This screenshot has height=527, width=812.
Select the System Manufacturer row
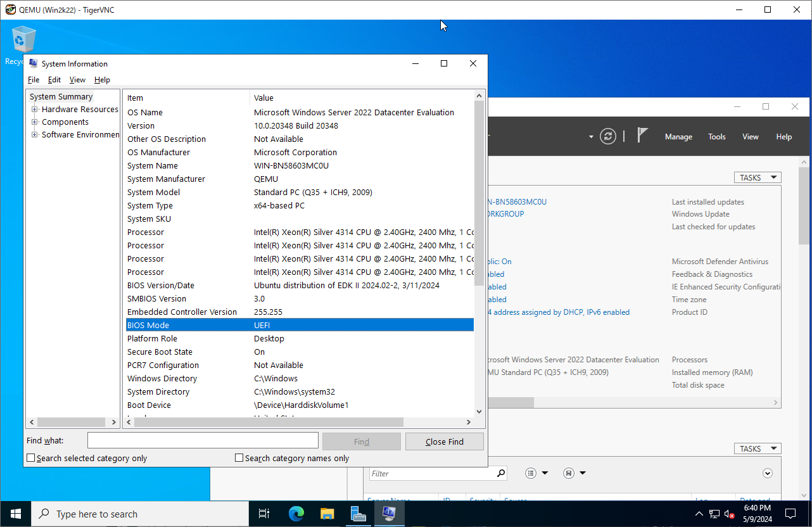click(x=299, y=179)
